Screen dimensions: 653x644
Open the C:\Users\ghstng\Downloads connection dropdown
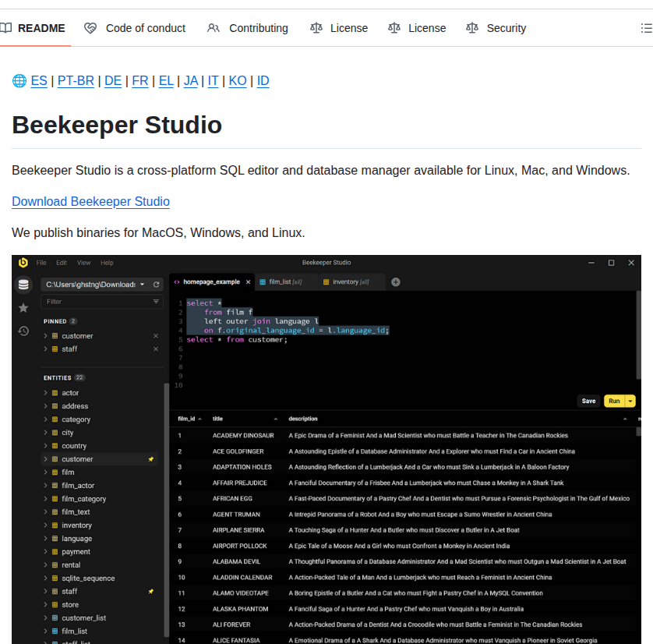(95, 285)
